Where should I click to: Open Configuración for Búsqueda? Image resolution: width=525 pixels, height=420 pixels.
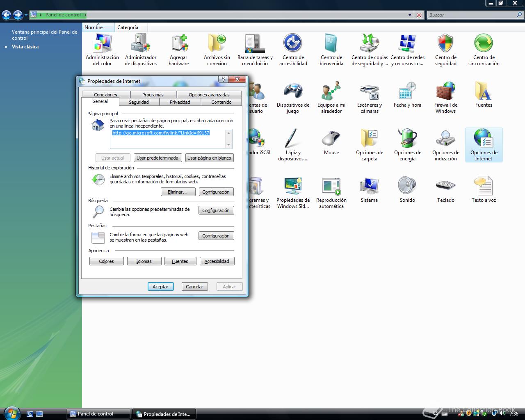point(216,210)
